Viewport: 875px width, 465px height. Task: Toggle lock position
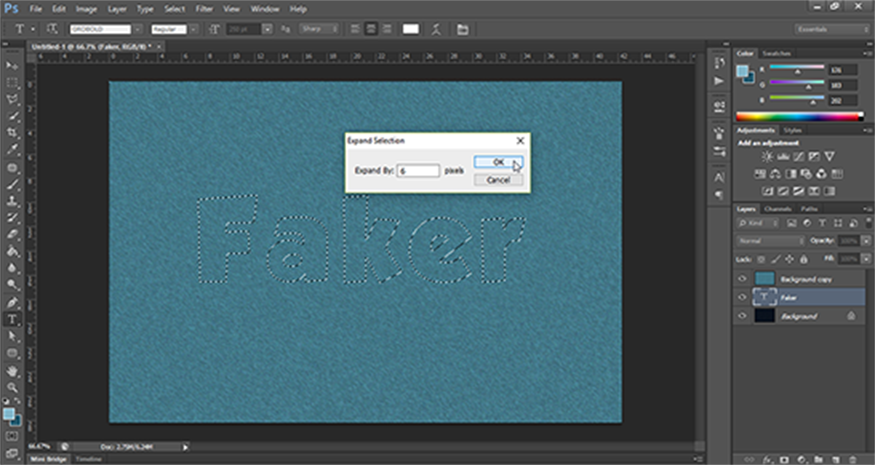tap(790, 260)
